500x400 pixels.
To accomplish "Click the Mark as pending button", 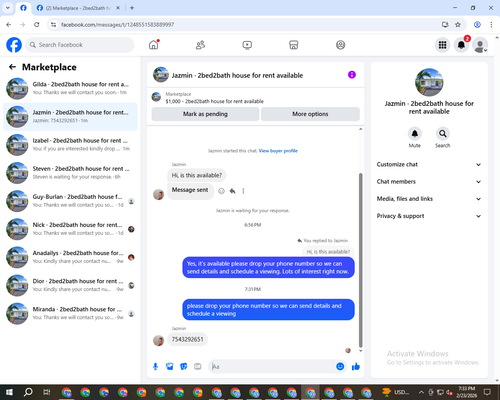I will (205, 114).
